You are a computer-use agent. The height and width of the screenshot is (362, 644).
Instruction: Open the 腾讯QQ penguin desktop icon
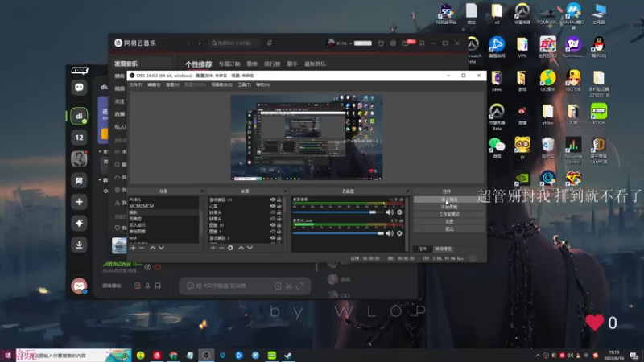coord(598,47)
